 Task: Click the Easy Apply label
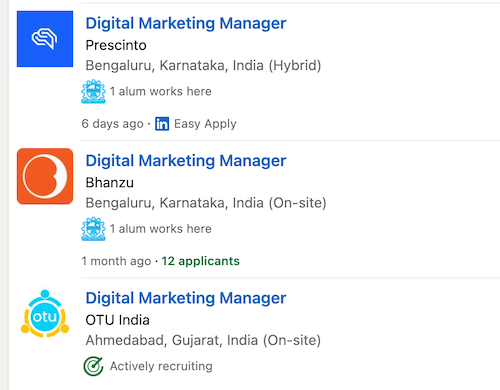205,124
